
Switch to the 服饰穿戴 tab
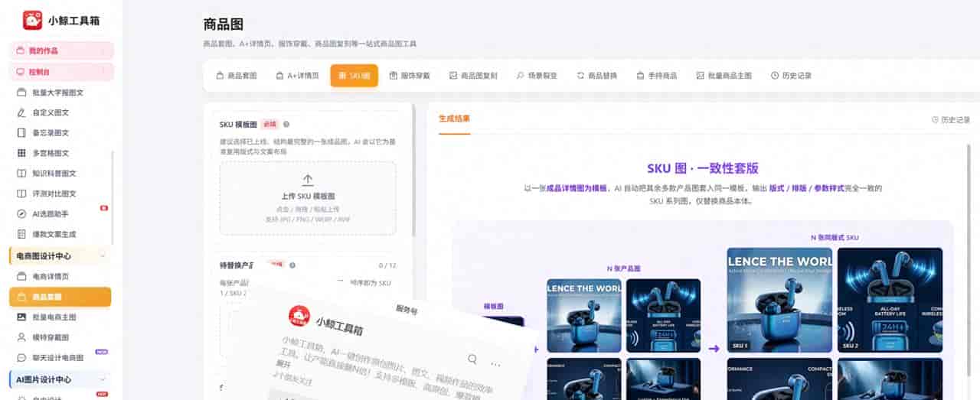pyautogui.click(x=410, y=76)
